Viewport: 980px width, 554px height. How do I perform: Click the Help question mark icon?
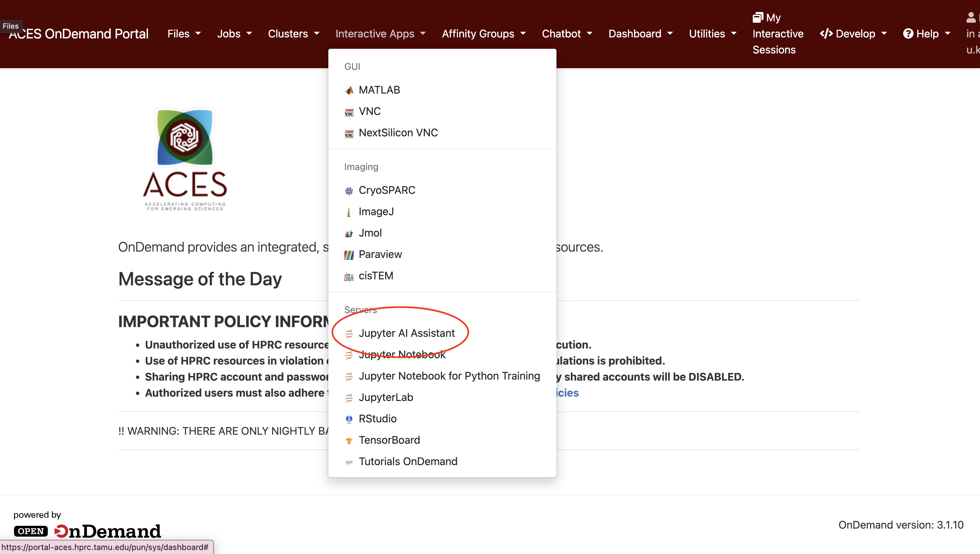click(x=908, y=33)
